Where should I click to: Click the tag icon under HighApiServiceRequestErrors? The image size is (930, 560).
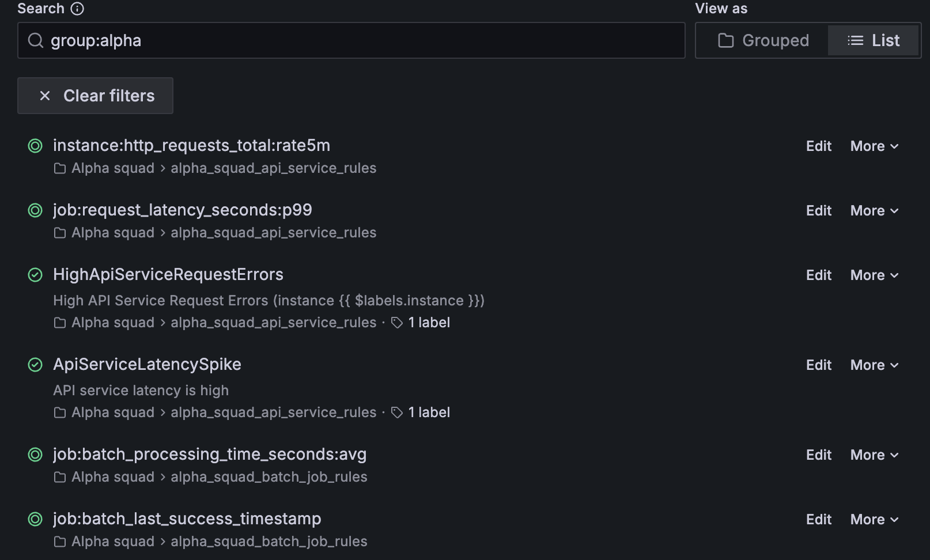click(397, 323)
